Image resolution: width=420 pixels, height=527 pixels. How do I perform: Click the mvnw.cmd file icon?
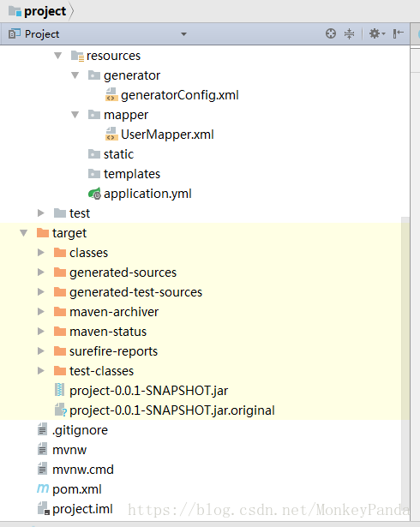pos(42,469)
